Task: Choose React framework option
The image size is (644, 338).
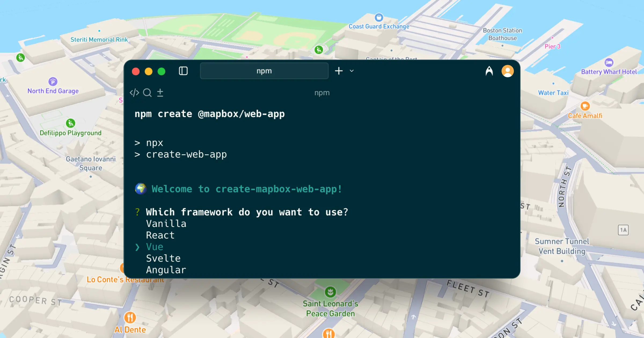Action: pos(160,235)
